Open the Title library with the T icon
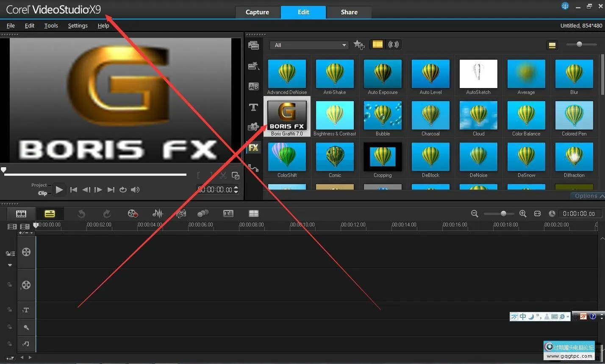605x364 pixels. [253, 108]
